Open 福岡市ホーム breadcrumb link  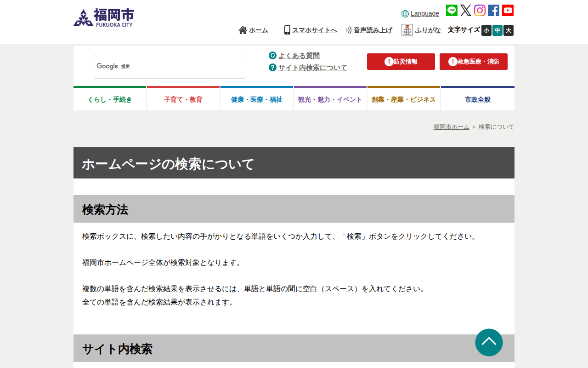click(451, 127)
